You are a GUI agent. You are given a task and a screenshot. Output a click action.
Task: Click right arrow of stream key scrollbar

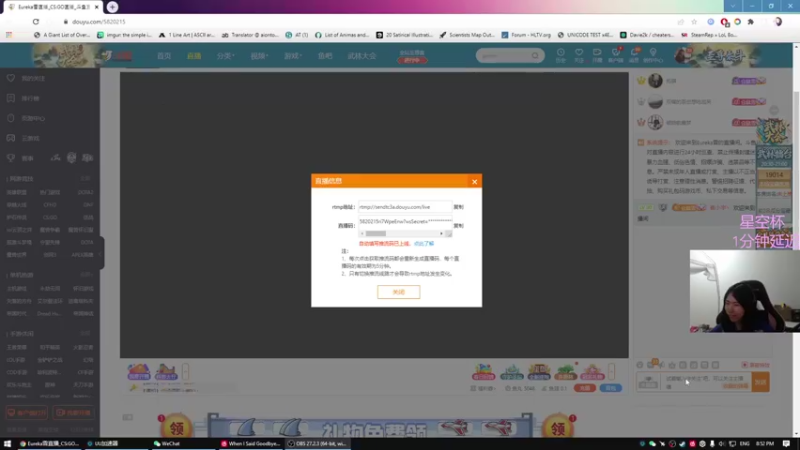pos(441,234)
